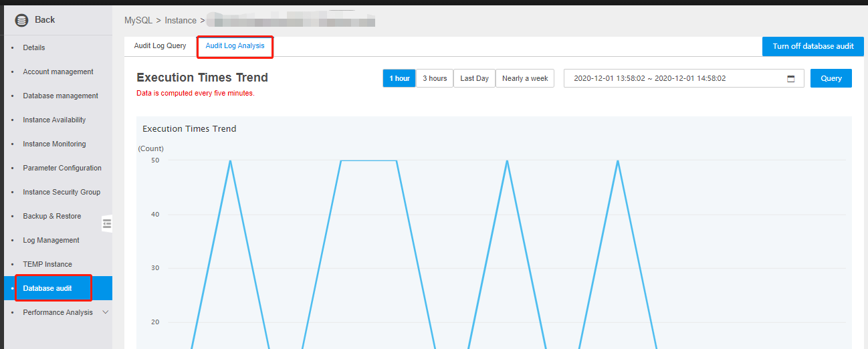Open Performance Analysis in the sidebar
This screenshot has width=868, height=349.
tap(58, 312)
